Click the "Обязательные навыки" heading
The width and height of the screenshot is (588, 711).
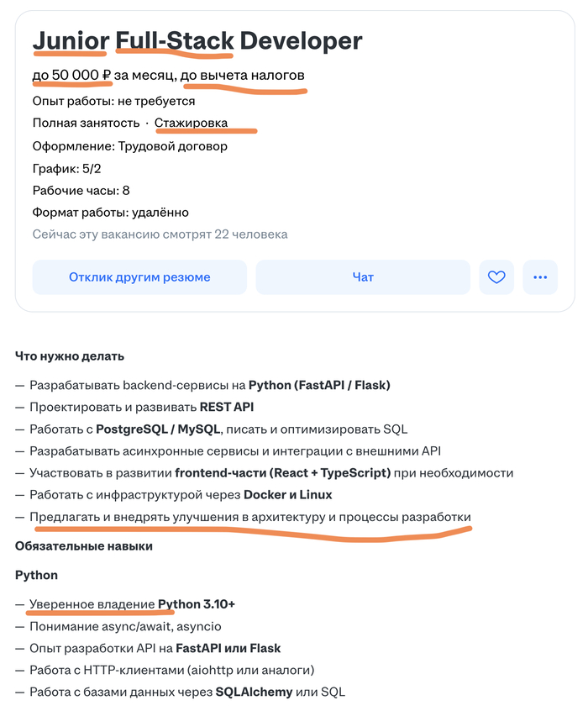83,546
